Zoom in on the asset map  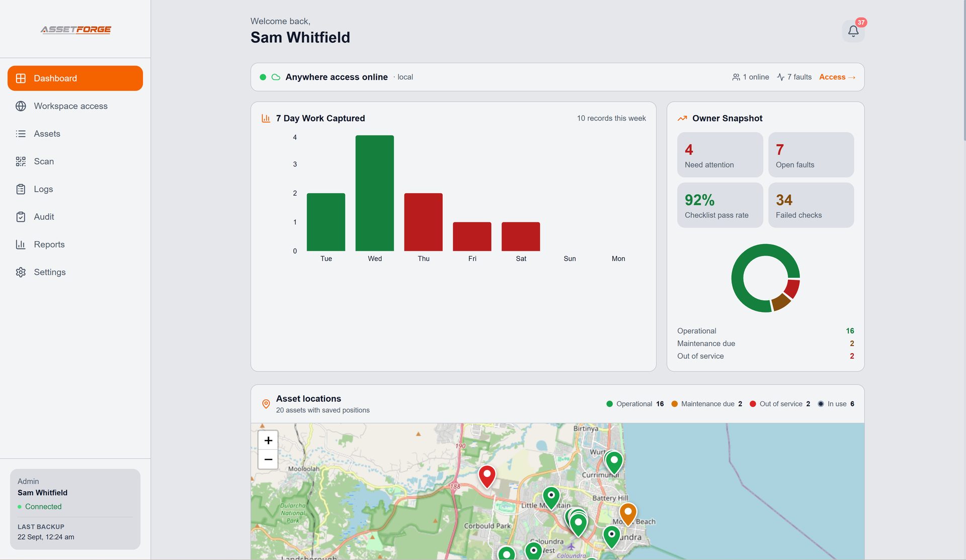(x=268, y=440)
